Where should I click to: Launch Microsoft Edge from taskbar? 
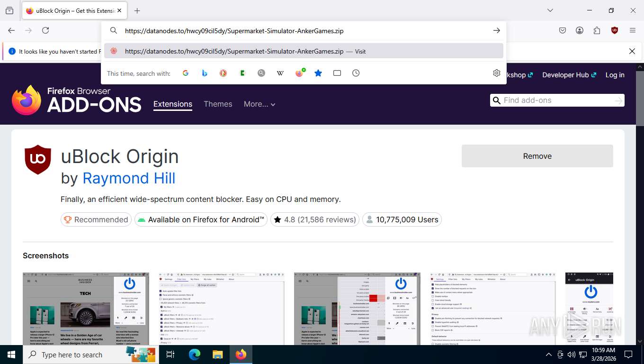(x=195, y=355)
